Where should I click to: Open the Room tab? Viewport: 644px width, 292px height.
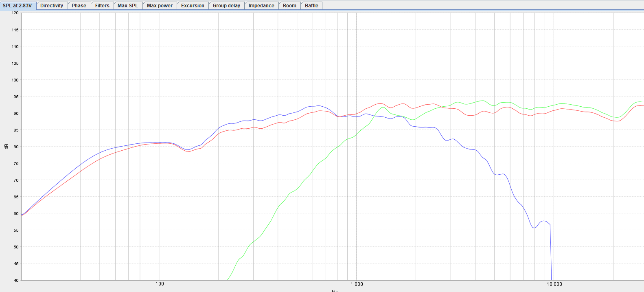pos(289,5)
